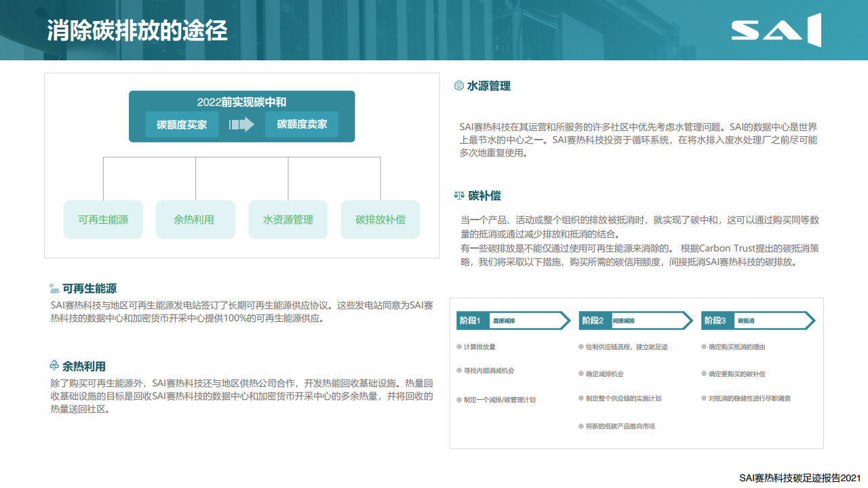Click the water management heading icon
The height and width of the screenshot is (488, 868).
pyautogui.click(x=458, y=86)
